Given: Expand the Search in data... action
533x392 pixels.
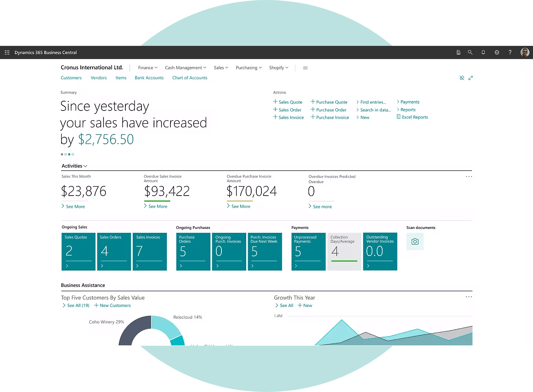Looking at the screenshot, I should point(373,110).
